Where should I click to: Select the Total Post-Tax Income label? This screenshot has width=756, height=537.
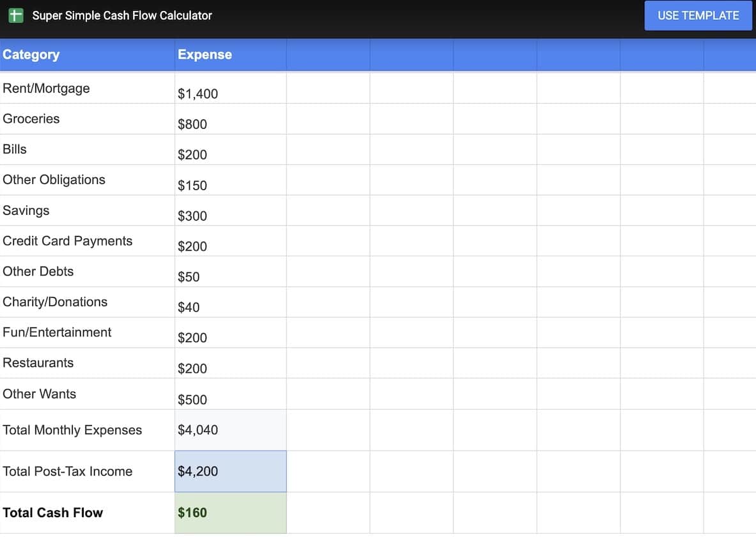pos(88,471)
